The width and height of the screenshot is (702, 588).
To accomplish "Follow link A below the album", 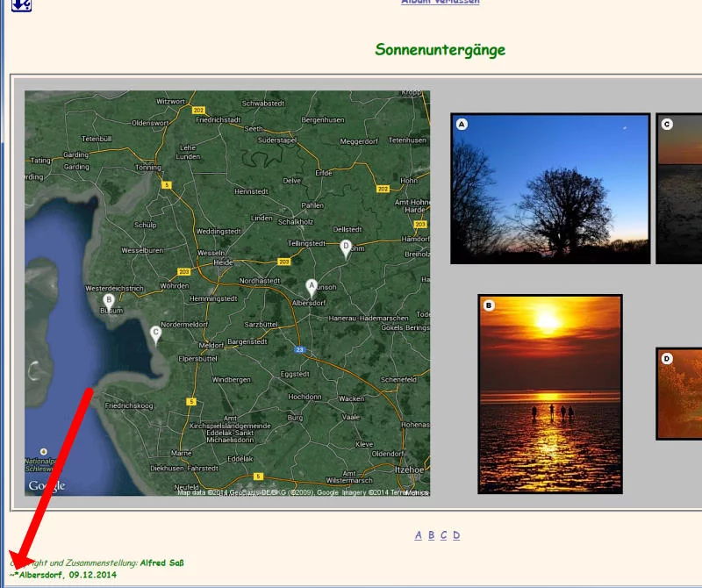I will tap(419, 535).
